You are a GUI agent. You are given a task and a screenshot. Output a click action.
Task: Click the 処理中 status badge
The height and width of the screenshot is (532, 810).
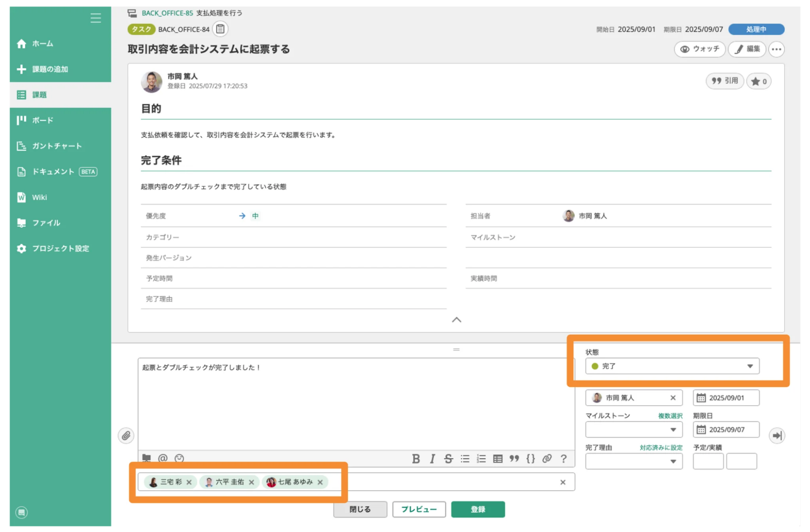tap(756, 29)
